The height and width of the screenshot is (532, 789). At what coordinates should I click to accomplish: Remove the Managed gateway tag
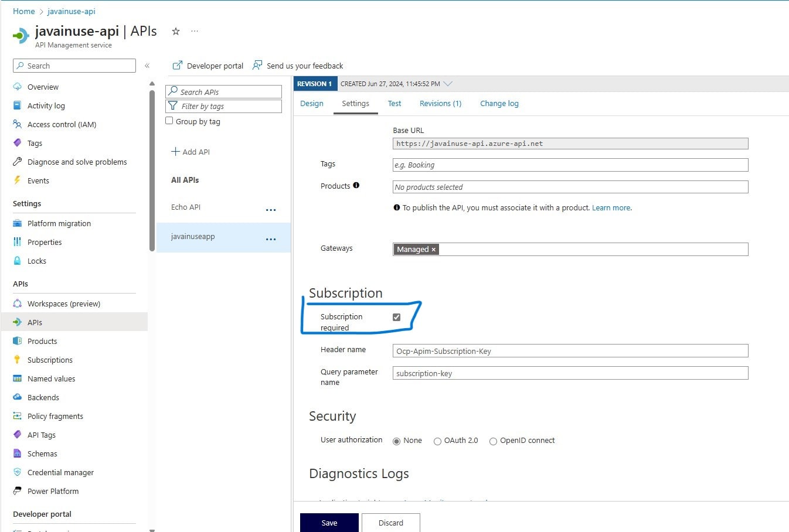click(x=434, y=250)
